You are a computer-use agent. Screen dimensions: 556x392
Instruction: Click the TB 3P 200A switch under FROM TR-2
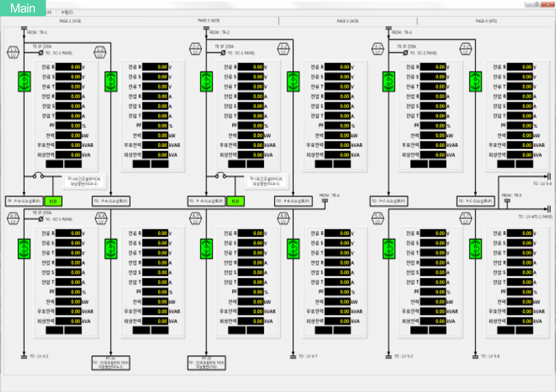point(223,53)
